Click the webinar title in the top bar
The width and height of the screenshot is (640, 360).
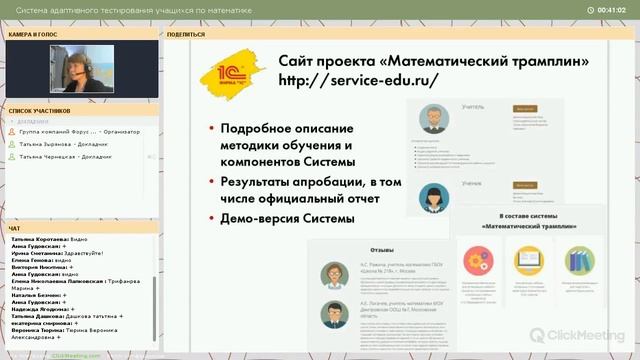(134, 11)
